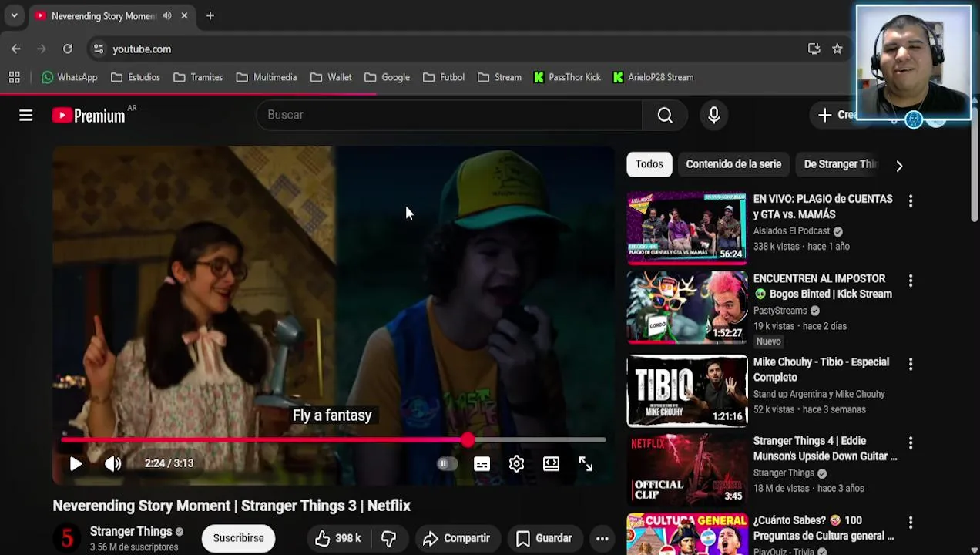Open the YouTube guide hamburger menu
The image size is (980, 555).
pos(25,116)
